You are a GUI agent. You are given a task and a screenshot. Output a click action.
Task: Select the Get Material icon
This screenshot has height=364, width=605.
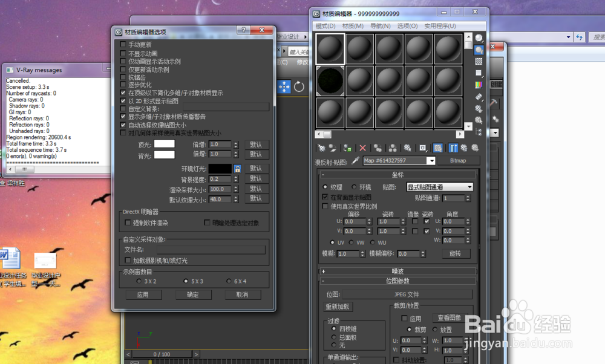tap(321, 148)
